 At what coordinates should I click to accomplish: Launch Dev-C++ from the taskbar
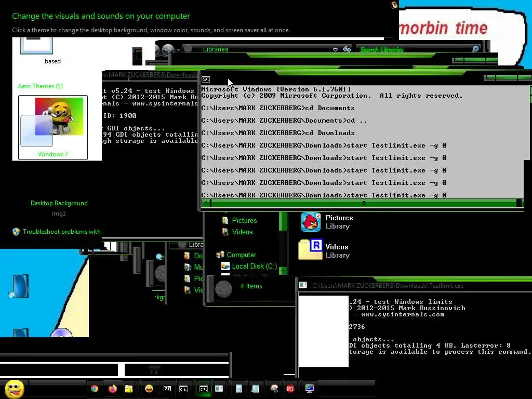pos(290,389)
